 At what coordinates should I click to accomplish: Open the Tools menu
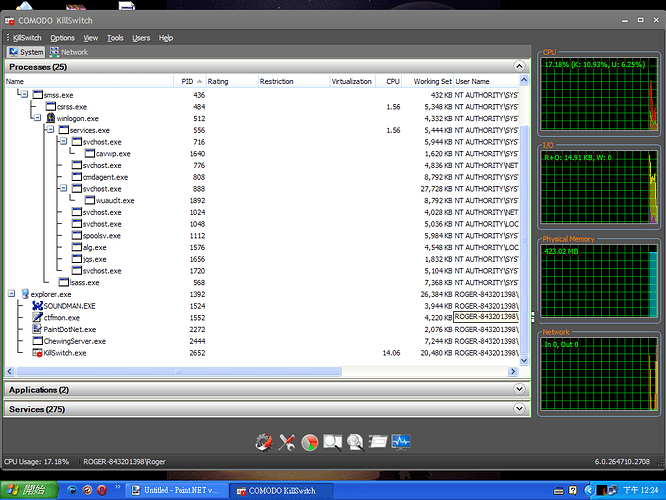[x=115, y=38]
